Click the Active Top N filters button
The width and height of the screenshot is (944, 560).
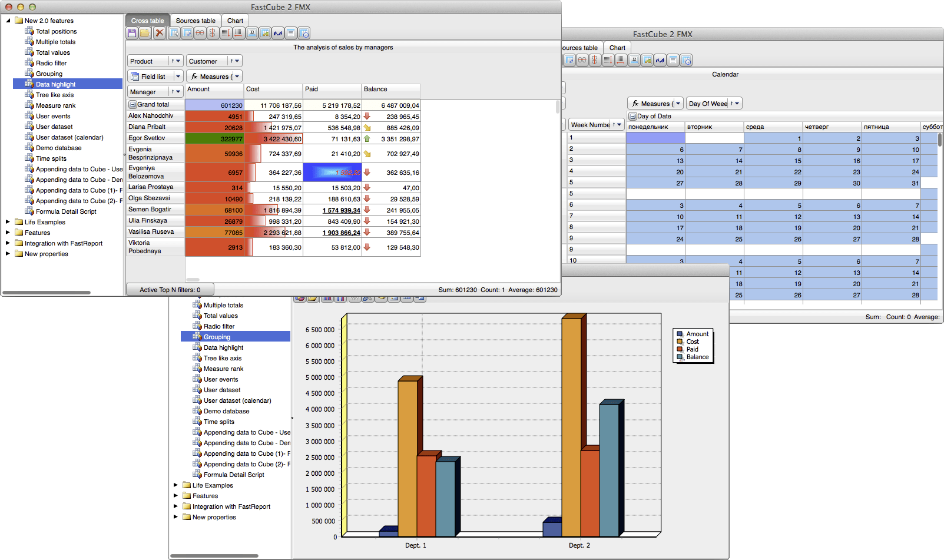[170, 290]
